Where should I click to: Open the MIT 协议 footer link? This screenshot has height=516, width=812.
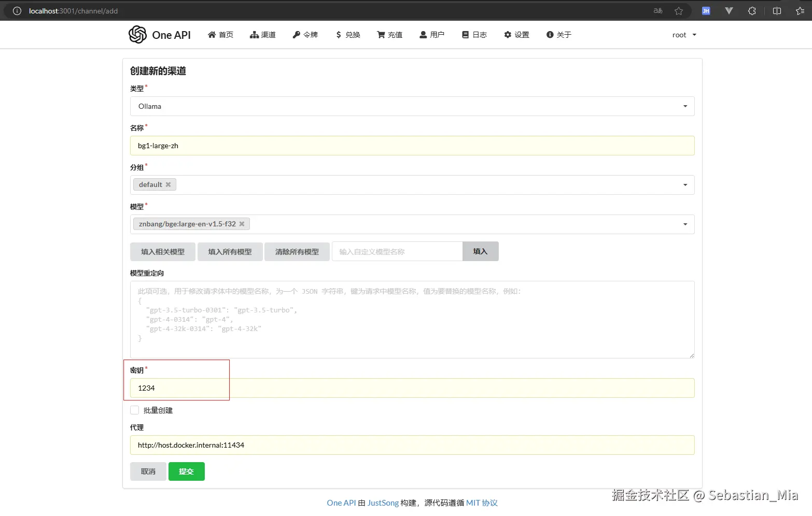482,503
